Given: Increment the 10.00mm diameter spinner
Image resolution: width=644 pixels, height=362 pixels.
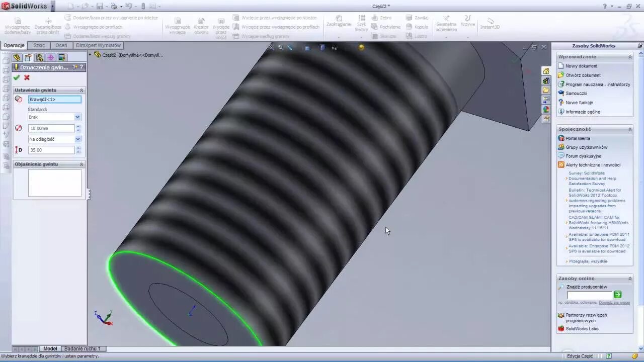Looking at the screenshot, I should pos(78,127).
